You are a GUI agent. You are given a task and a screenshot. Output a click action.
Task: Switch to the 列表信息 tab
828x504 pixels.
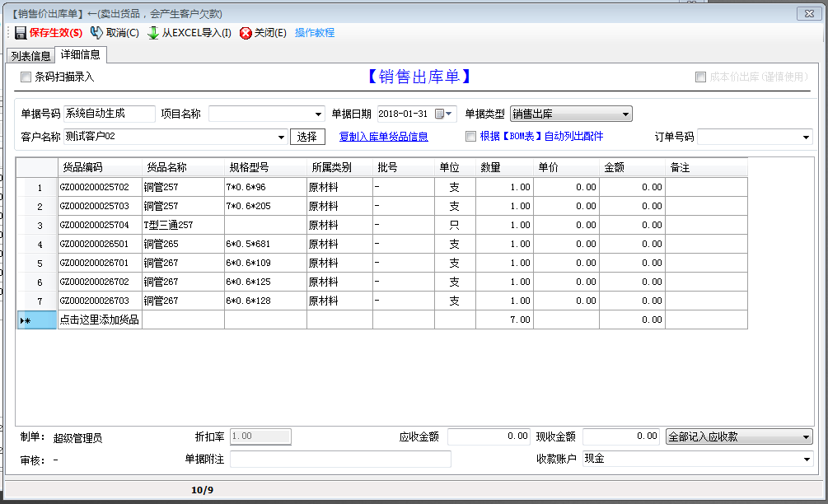coord(31,56)
